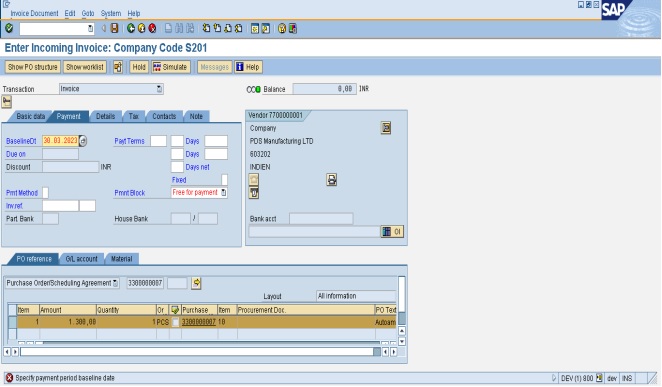Open Purchase Order/Scheduling Agreement dropdown
Screen dimensions: 662x387
pos(115,283)
